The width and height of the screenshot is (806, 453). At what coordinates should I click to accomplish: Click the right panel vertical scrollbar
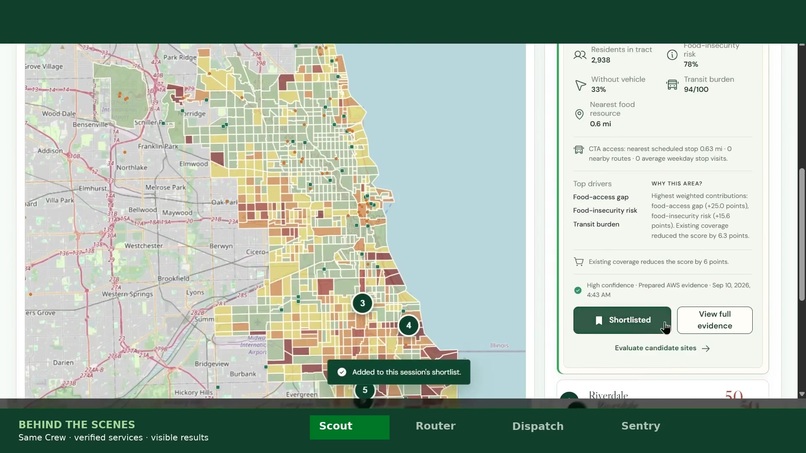pyautogui.click(x=801, y=234)
